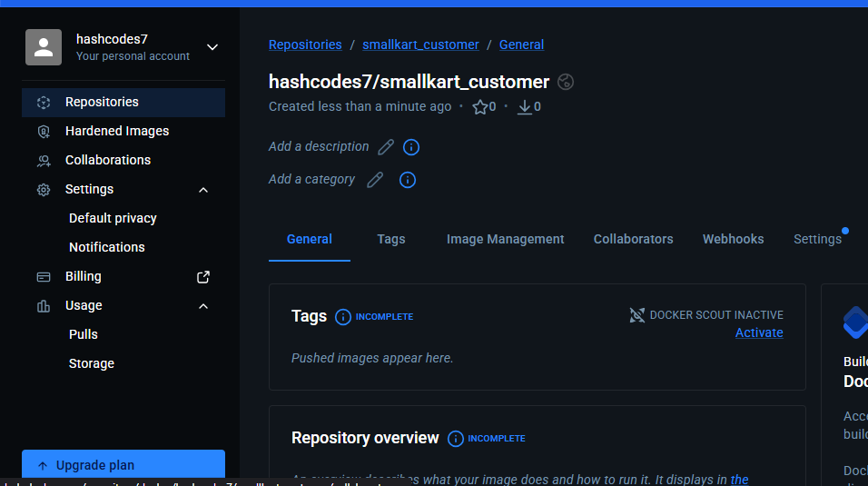Click info icon next to Tags heading
The width and height of the screenshot is (868, 486).
(x=342, y=316)
